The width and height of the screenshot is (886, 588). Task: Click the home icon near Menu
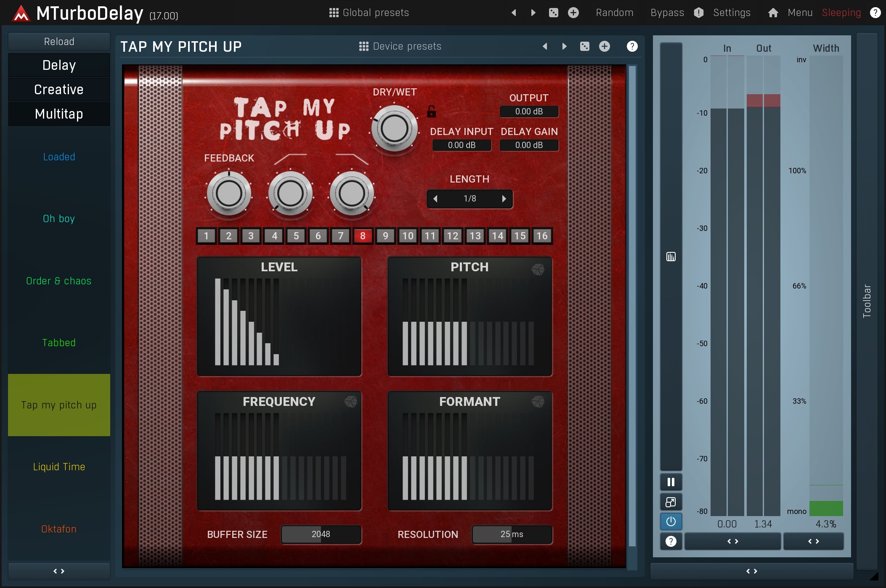773,12
